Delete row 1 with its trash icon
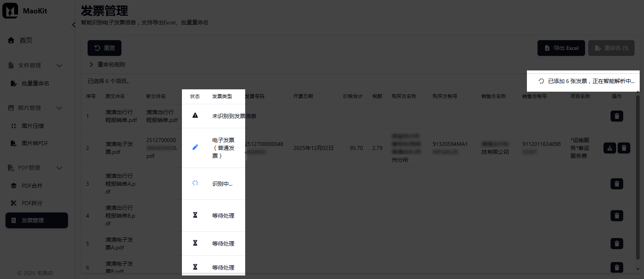644x279 pixels. coord(616,116)
